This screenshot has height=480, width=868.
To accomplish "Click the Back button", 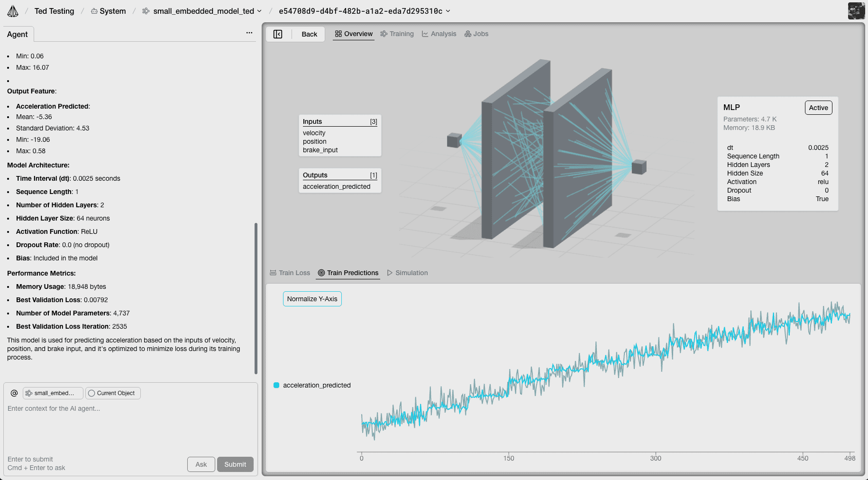I will [x=309, y=34].
